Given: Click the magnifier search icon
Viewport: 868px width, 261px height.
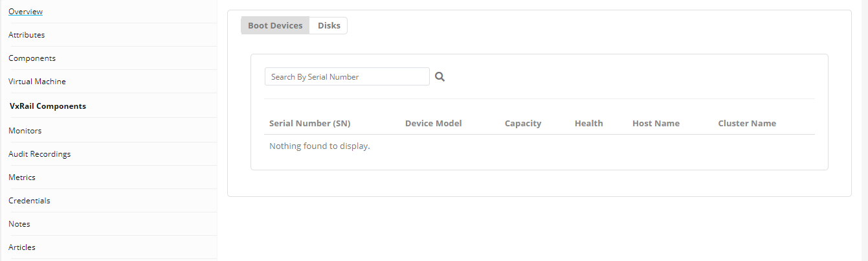Looking at the screenshot, I should [440, 76].
